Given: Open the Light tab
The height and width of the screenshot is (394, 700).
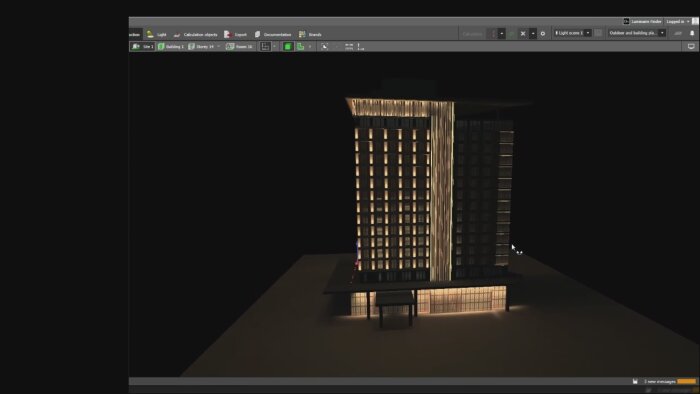Looking at the screenshot, I should 156,34.
